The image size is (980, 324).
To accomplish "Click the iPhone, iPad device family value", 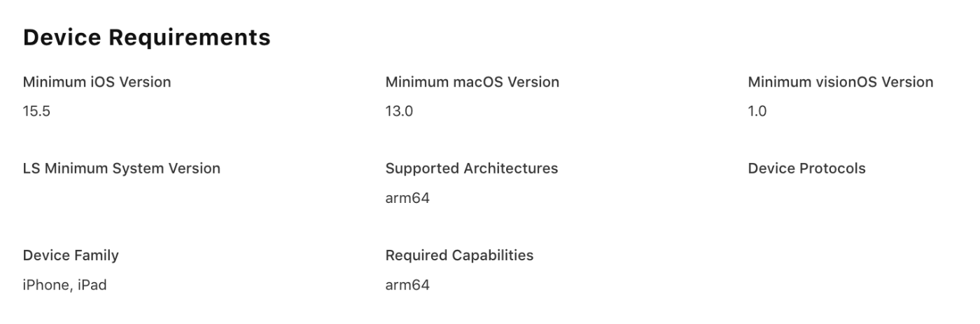I will (x=65, y=285).
